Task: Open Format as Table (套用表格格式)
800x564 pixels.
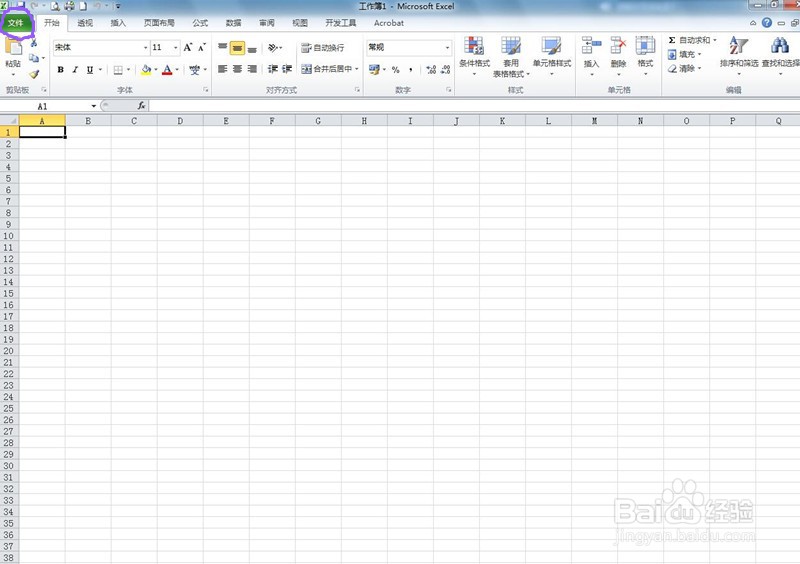Action: (511, 57)
